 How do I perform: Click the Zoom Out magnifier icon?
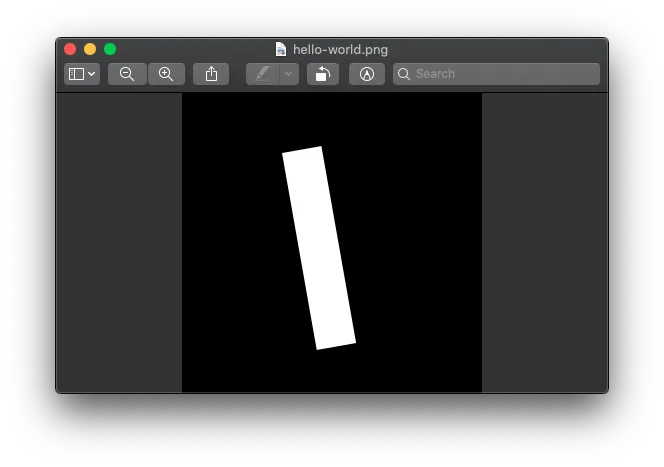pyautogui.click(x=127, y=74)
